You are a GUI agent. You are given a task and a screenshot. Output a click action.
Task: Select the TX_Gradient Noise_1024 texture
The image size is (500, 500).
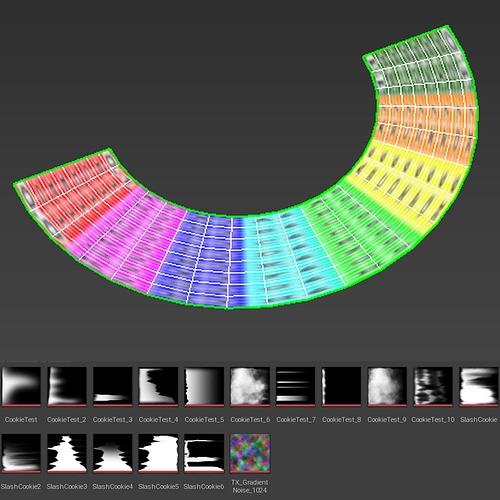(250, 454)
